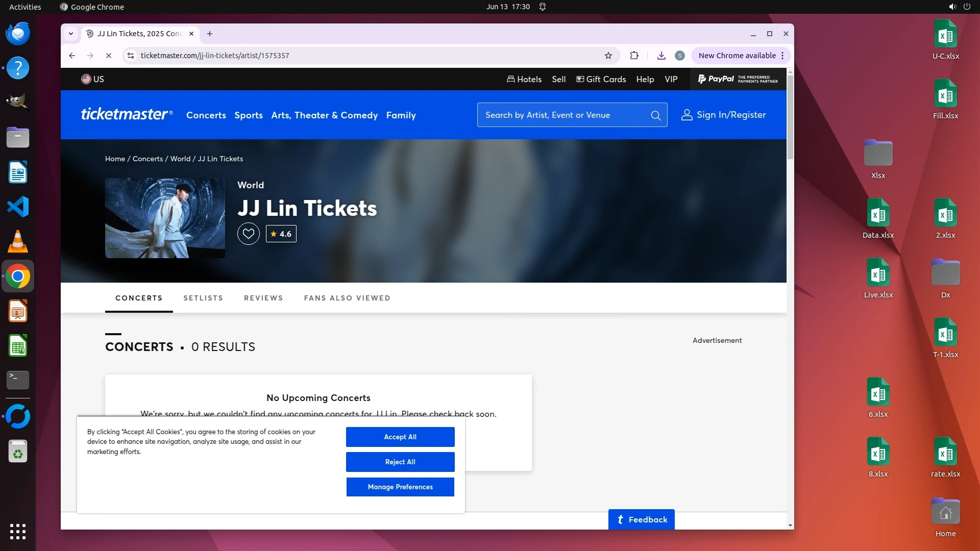980x551 pixels.
Task: Click the 4.6 star rating badge
Action: tap(281, 234)
